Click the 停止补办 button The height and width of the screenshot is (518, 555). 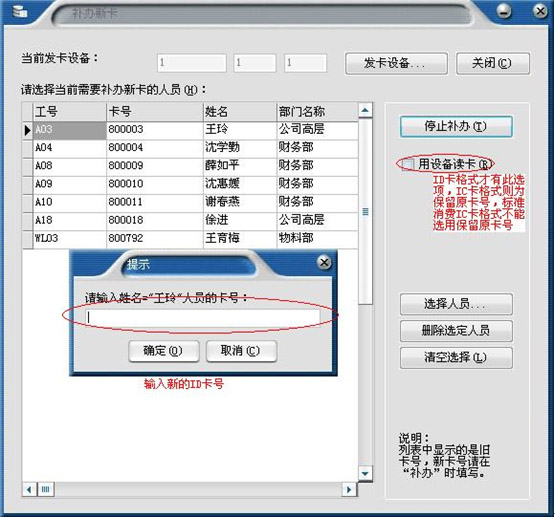[x=456, y=126]
